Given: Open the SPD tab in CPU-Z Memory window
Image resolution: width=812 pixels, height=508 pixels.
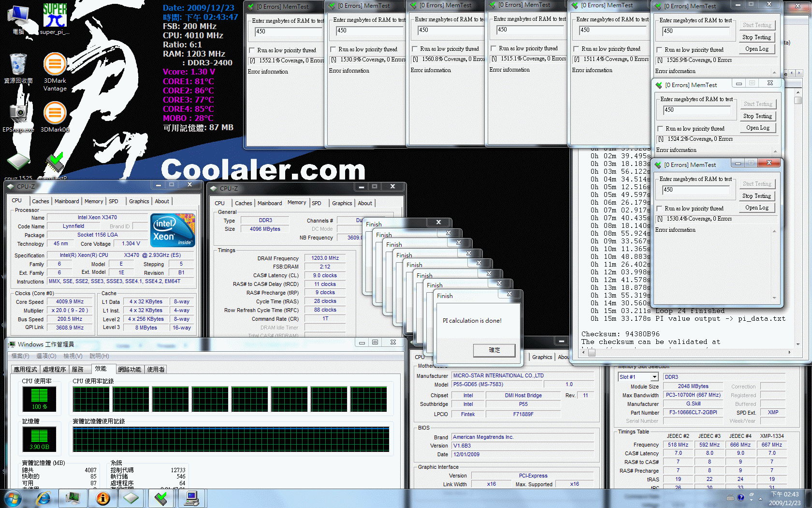Looking at the screenshot, I should 317,203.
